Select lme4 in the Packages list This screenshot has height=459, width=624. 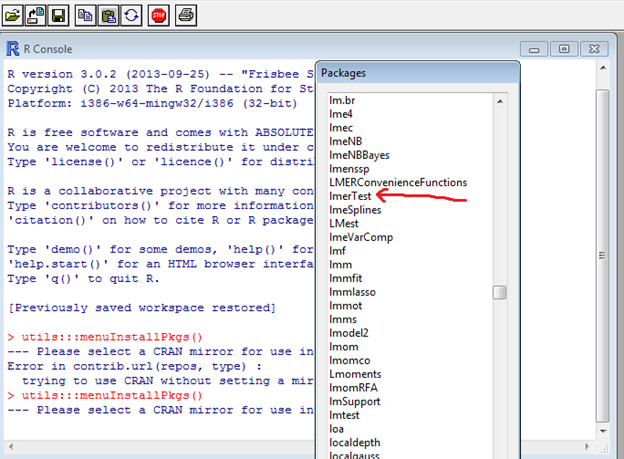coord(342,114)
